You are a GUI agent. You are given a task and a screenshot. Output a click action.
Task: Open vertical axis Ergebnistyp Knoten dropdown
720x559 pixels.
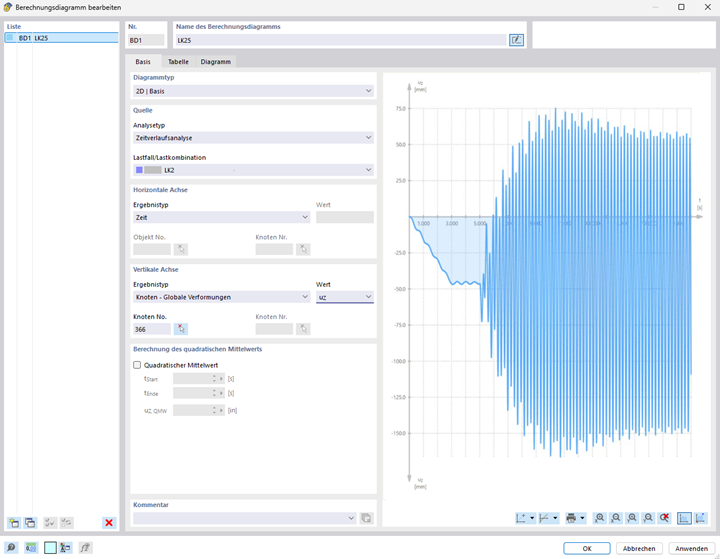(x=221, y=297)
